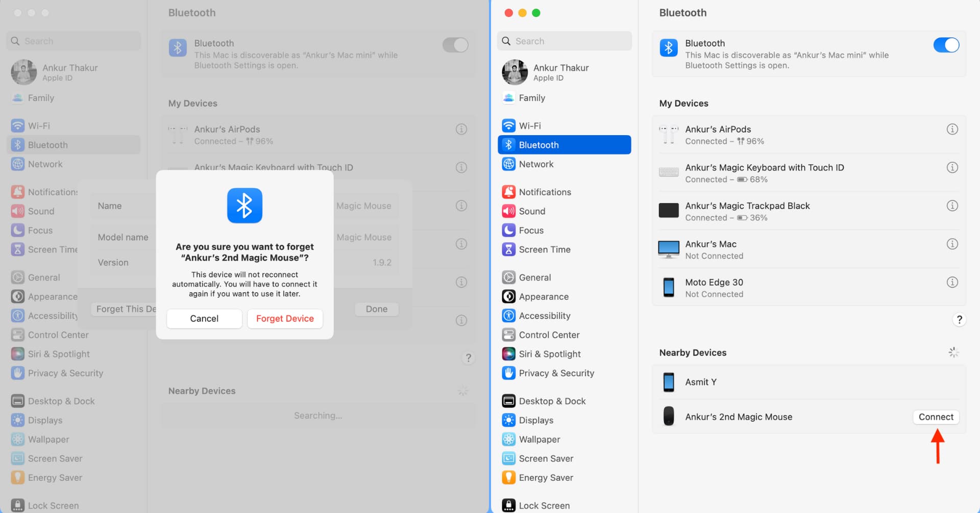The width and height of the screenshot is (980, 513).
Task: Open info for Moto Edge 30
Action: [952, 282]
